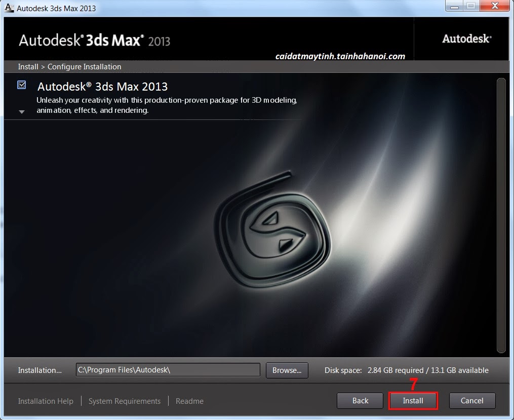The image size is (514, 420).
Task: Open the System Requirements link
Action: pos(125,401)
